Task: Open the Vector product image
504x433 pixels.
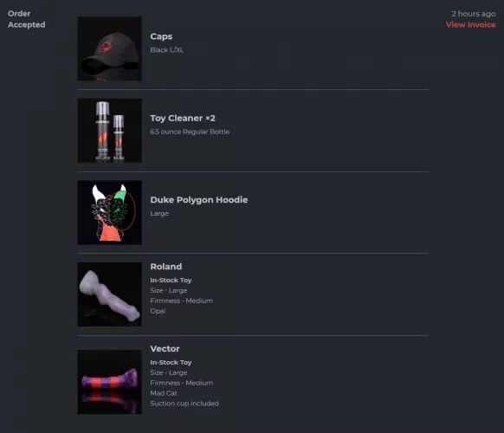Action: click(110, 382)
